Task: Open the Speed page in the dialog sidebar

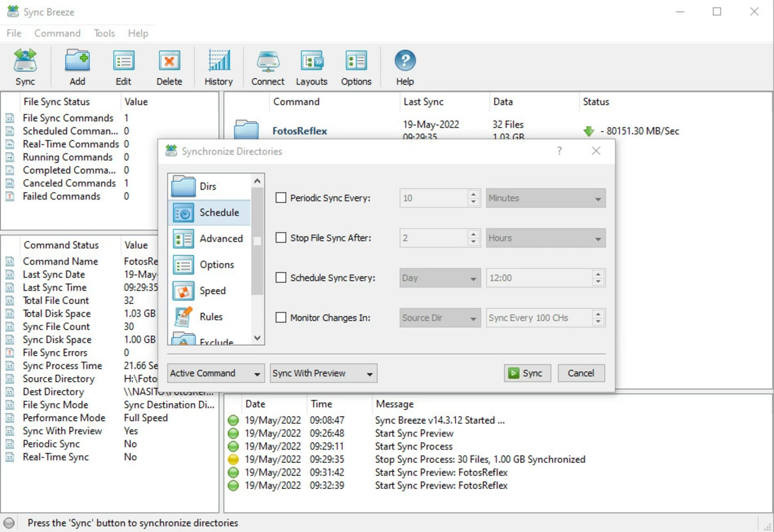Action: click(209, 291)
